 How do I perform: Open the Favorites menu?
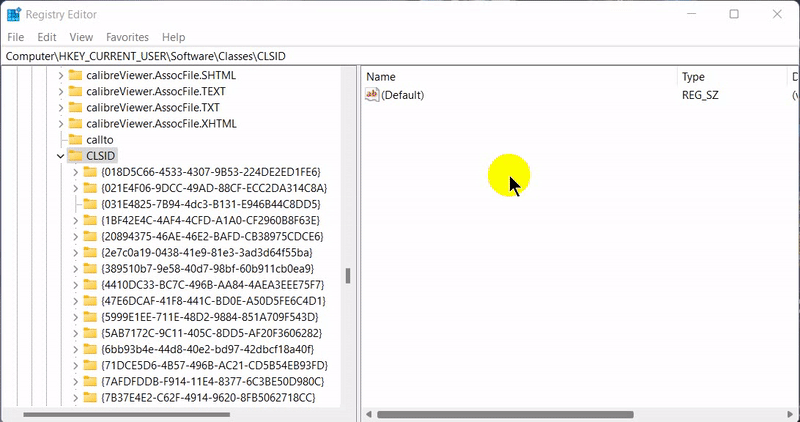[x=127, y=37]
